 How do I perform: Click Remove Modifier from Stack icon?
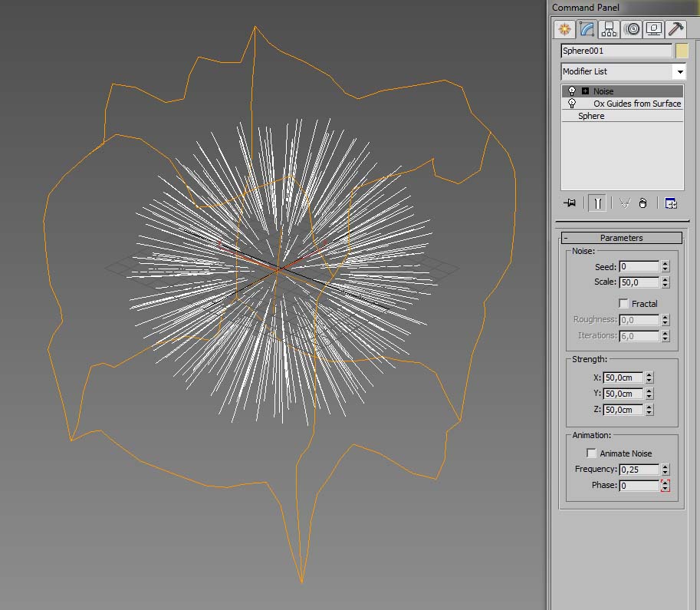643,203
